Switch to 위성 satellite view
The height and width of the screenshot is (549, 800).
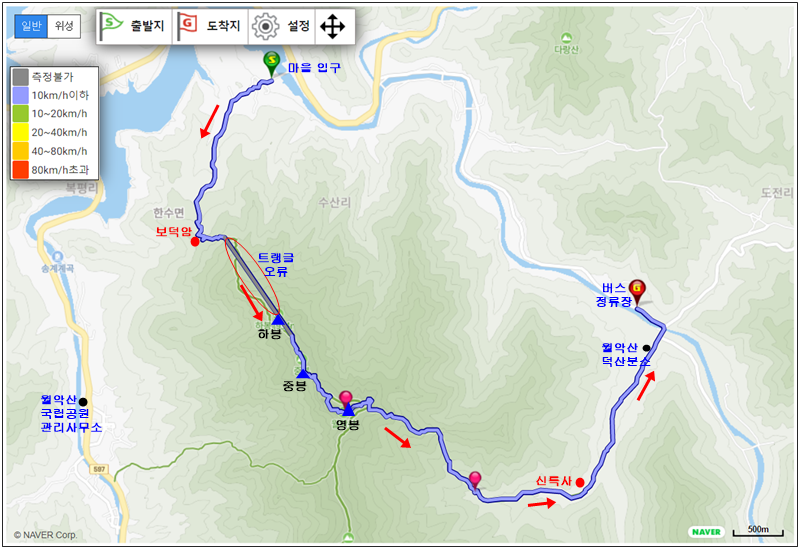[x=64, y=26]
